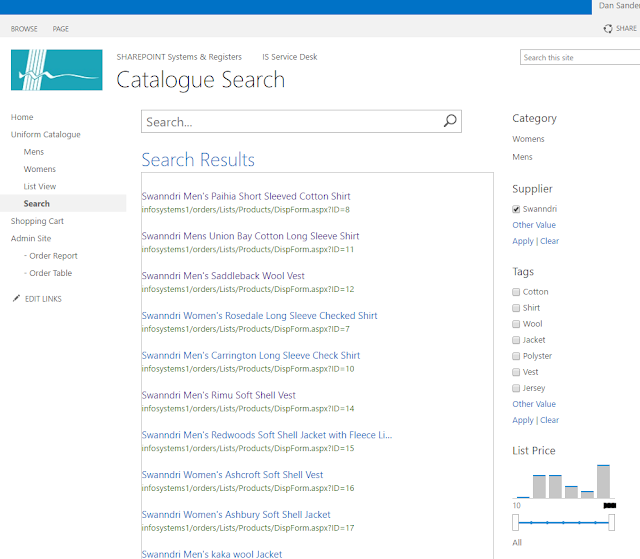Click Other Value under Supplier

[534, 225]
